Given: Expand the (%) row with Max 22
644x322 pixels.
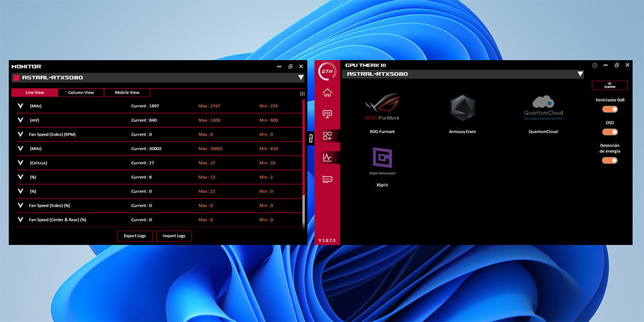Looking at the screenshot, I should pos(20,191).
